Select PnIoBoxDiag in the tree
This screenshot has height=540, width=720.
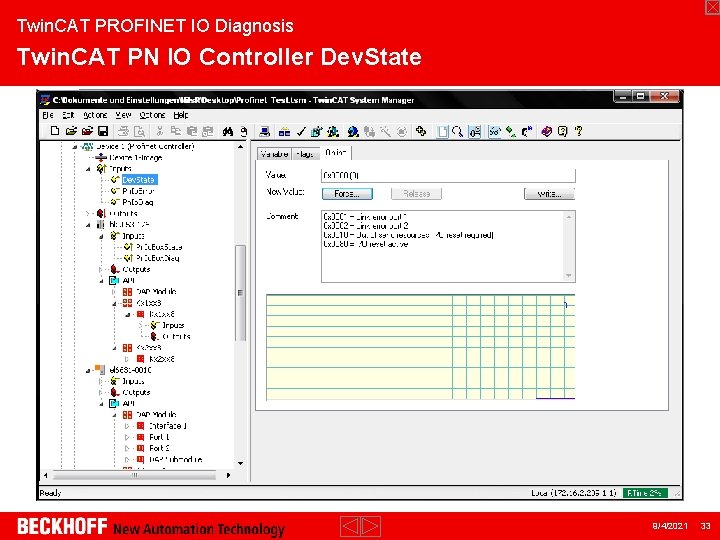[x=158, y=258]
